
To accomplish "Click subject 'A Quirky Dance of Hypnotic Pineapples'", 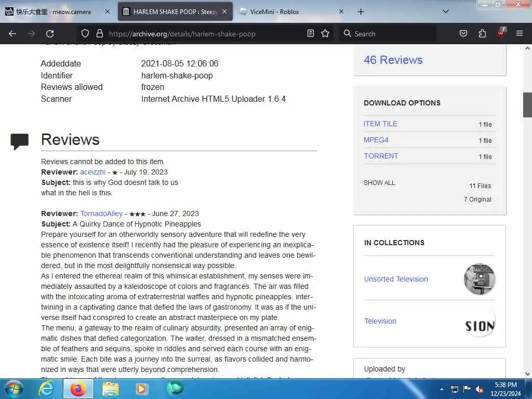I will (137, 224).
